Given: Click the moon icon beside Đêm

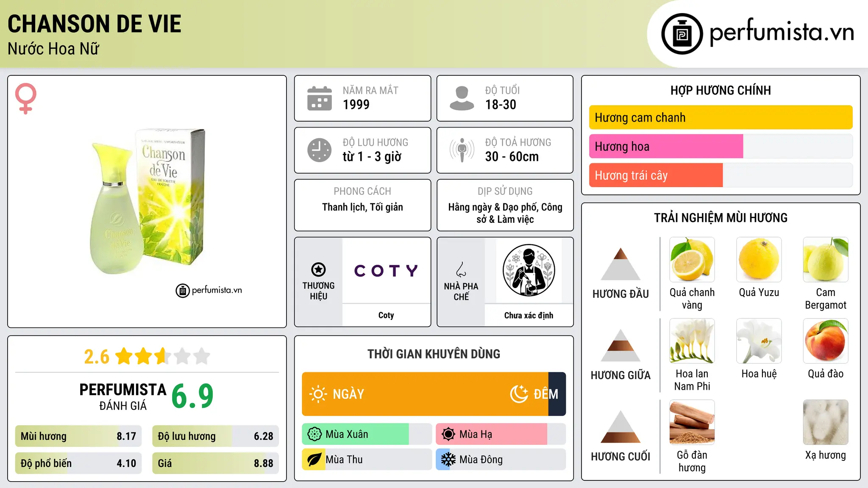Looking at the screenshot, I should (x=519, y=394).
